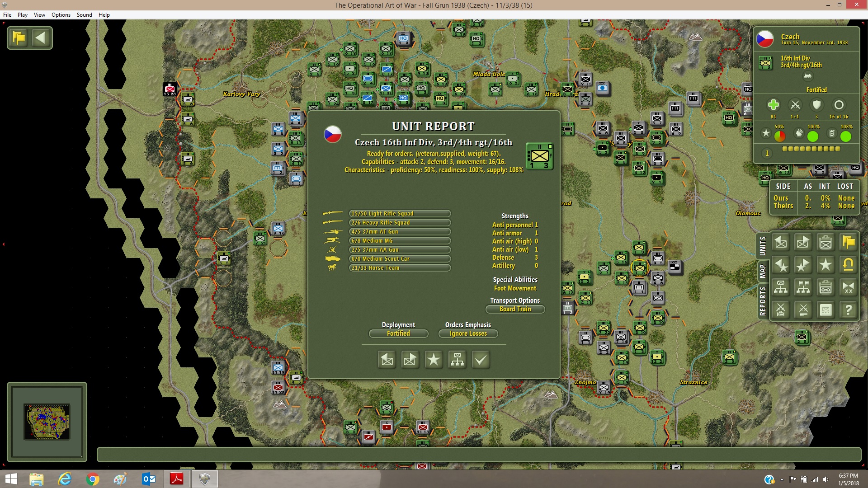Click the Ignore Losses orders emphasis button
Screen dimensions: 868x488
coord(468,333)
